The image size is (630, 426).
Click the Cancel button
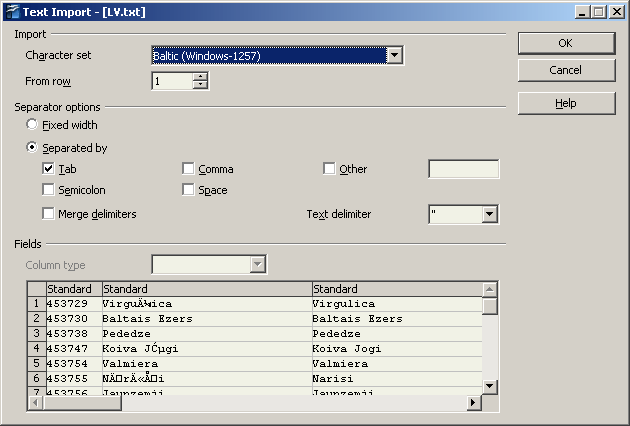(567, 70)
